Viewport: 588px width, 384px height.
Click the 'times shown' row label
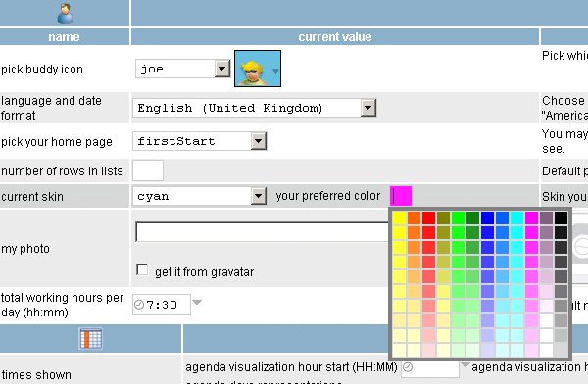[x=36, y=374]
